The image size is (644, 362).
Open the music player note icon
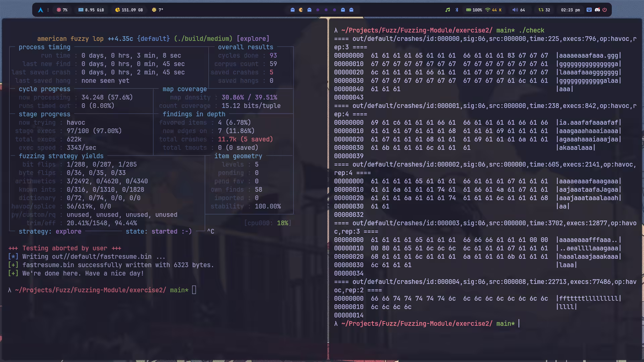(447, 10)
